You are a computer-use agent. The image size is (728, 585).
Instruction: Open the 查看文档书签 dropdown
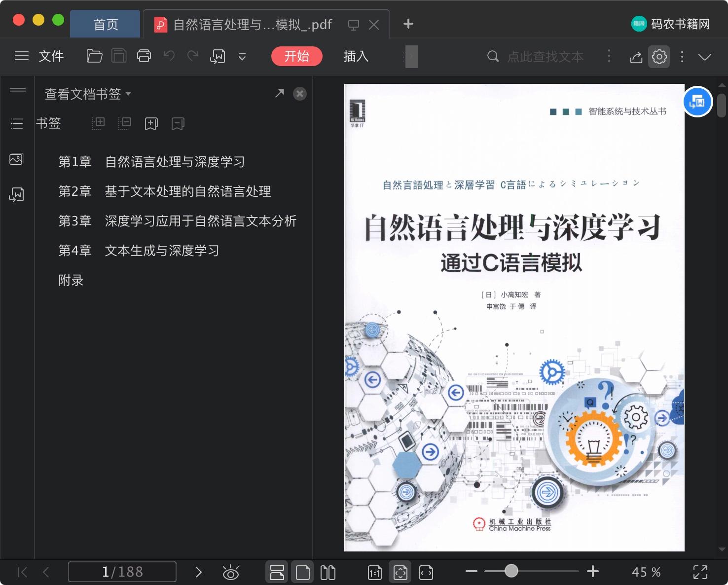88,94
